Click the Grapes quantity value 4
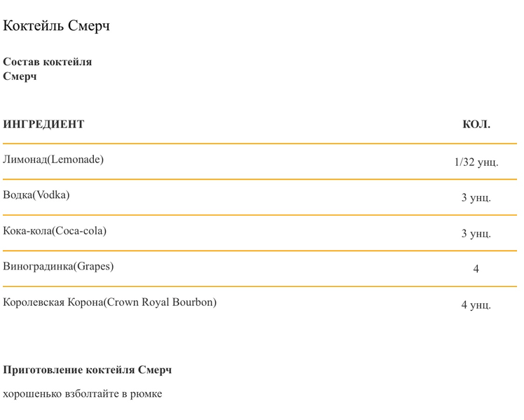Image resolution: width=524 pixels, height=420 pixels. click(476, 269)
